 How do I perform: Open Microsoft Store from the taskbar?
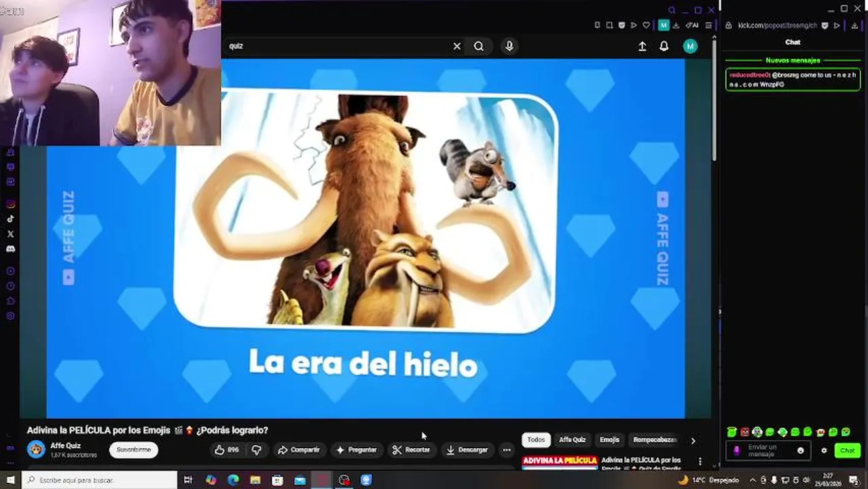click(277, 480)
